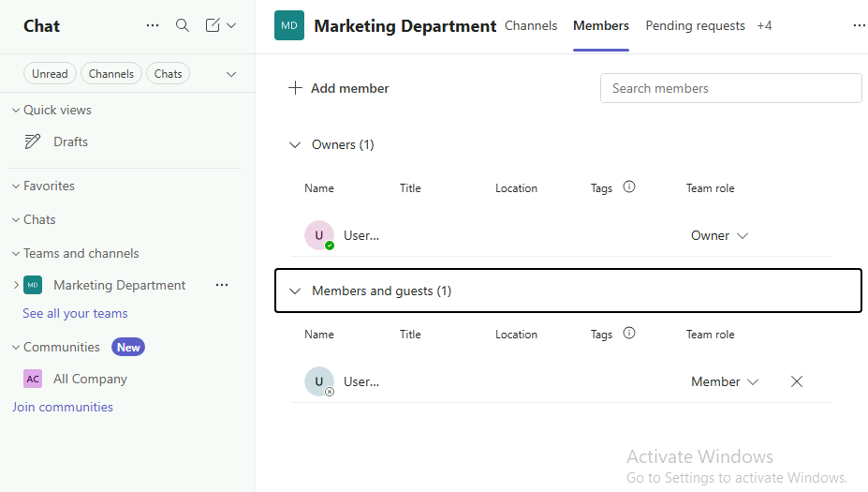Click Marketing Department sidebar team avatar
This screenshot has height=492, width=868.
click(33, 285)
